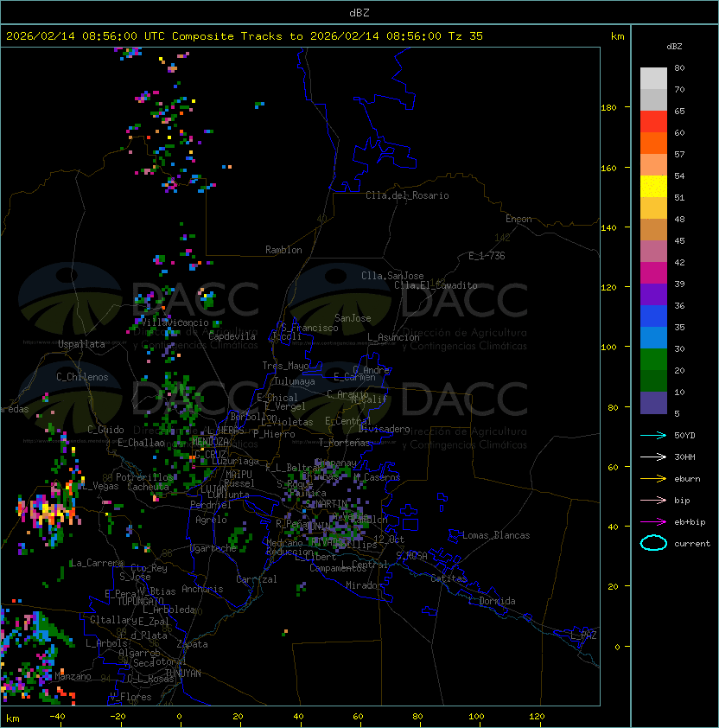Click the 'Divisadero' label
The image size is (719, 728).
pos(384,429)
